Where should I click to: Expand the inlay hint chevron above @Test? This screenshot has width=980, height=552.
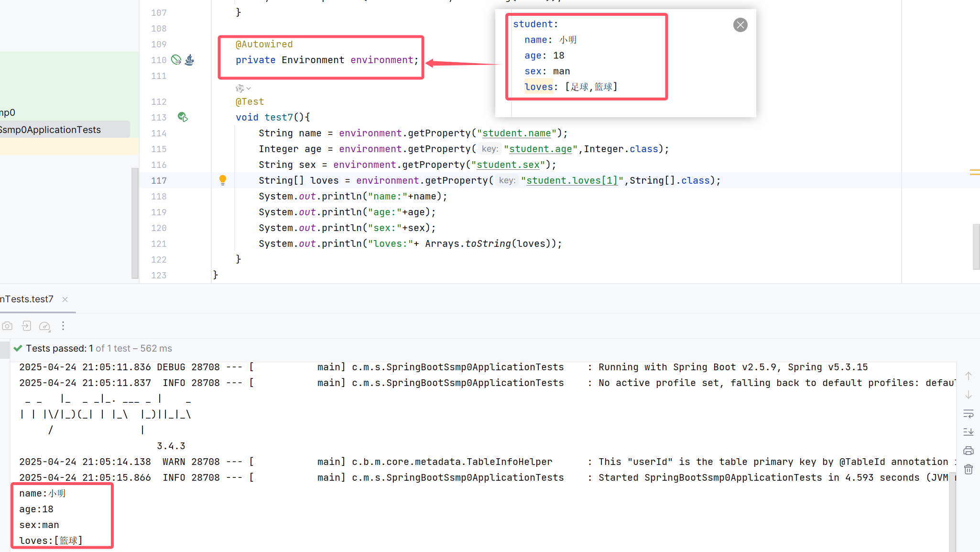[x=248, y=88]
